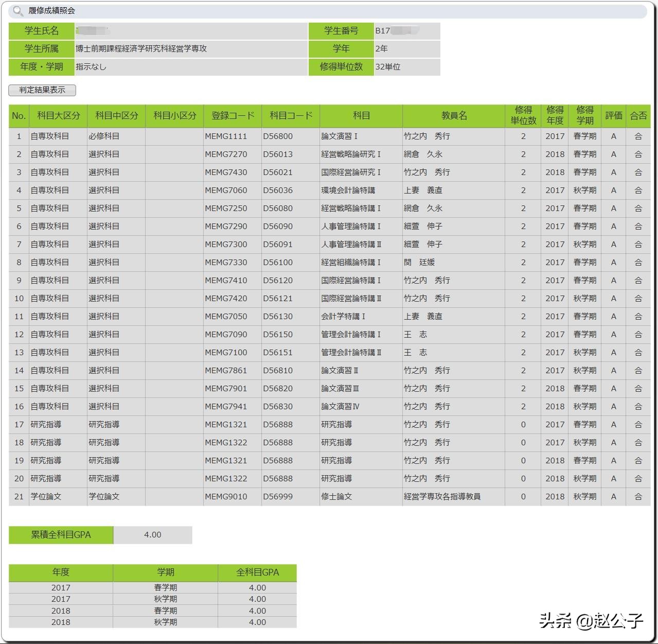The image size is (658, 644).
Task: Click cumulative GPA value next to 累積全科目GPA
Action: tap(153, 535)
